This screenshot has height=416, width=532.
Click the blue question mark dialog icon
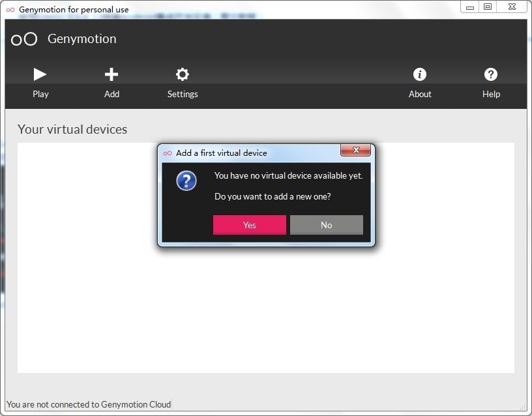186,181
